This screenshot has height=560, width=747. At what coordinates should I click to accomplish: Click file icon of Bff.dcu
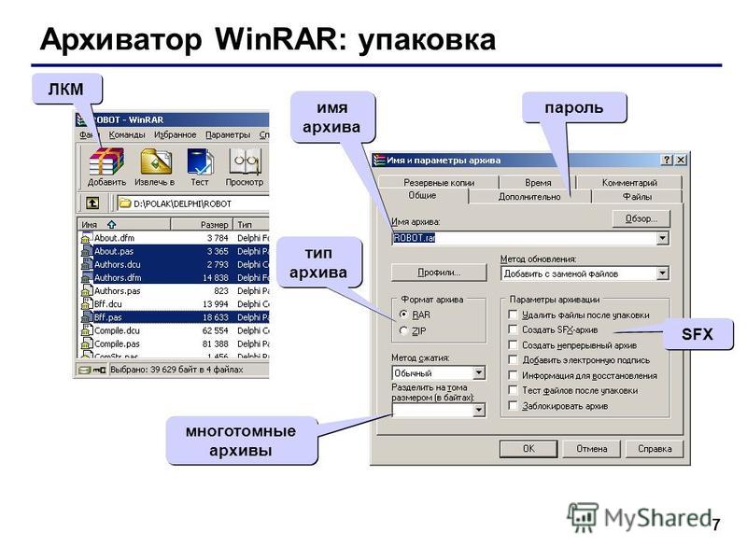click(86, 304)
